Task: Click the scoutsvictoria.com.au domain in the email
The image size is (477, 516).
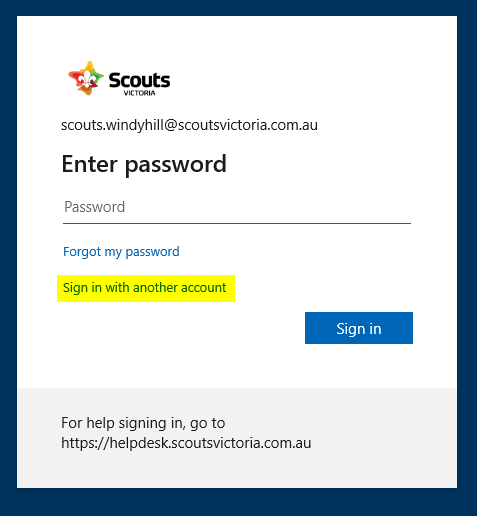Action: tap(248, 125)
